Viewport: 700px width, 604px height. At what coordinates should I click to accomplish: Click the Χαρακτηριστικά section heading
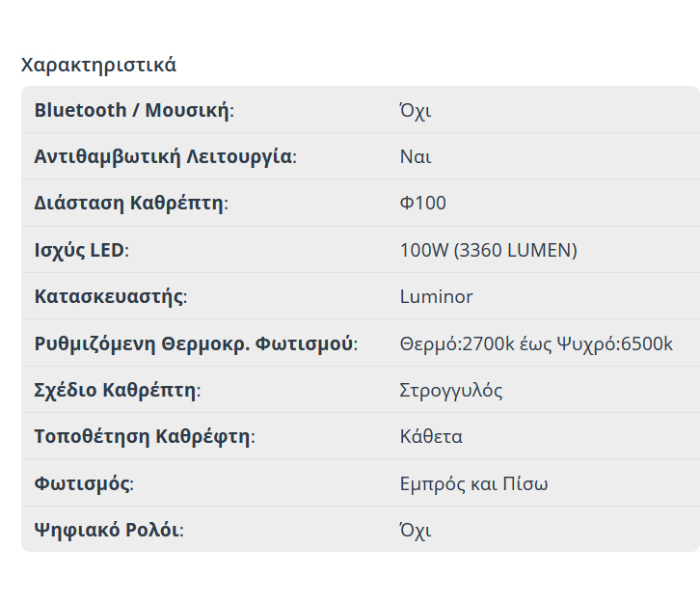pos(98,66)
